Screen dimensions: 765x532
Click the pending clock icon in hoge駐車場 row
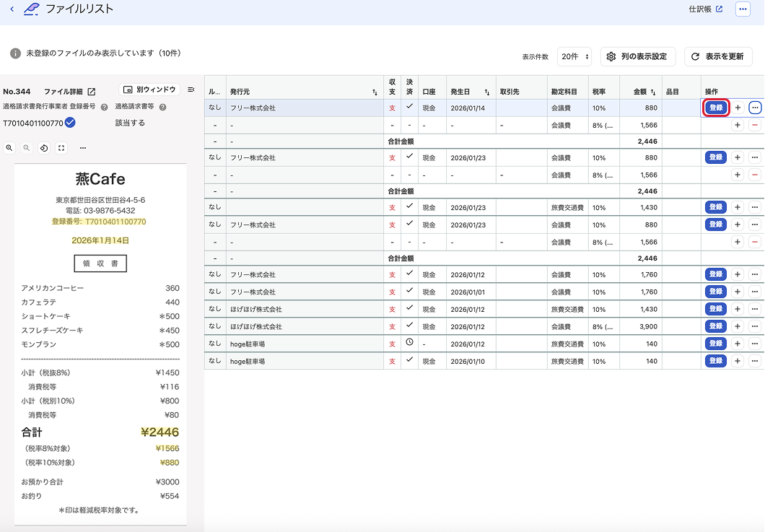pyautogui.click(x=409, y=343)
